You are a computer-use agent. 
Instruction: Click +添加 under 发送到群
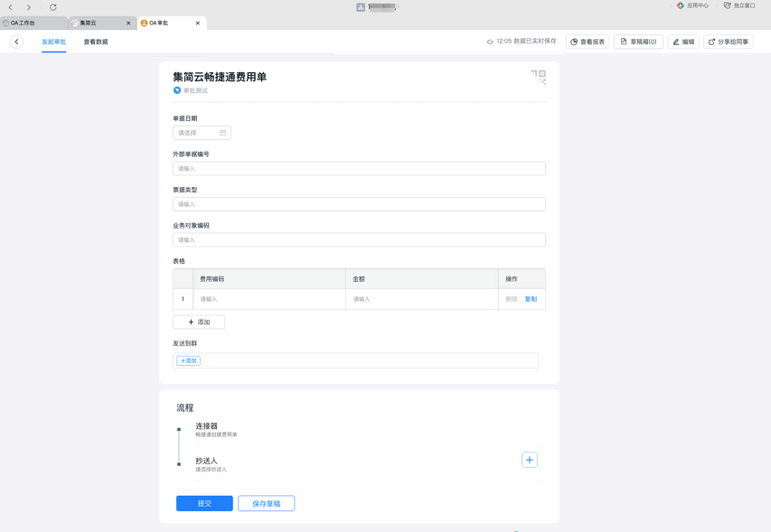tap(188, 361)
